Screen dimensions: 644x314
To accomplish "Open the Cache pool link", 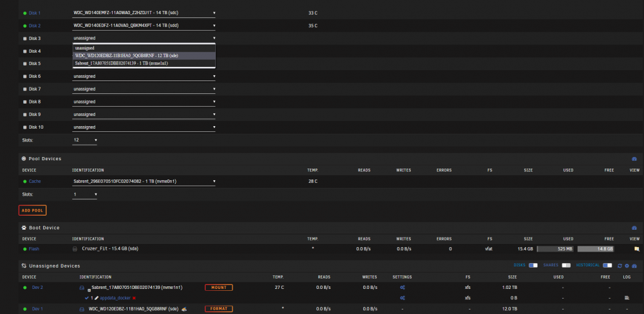I will coord(35,181).
